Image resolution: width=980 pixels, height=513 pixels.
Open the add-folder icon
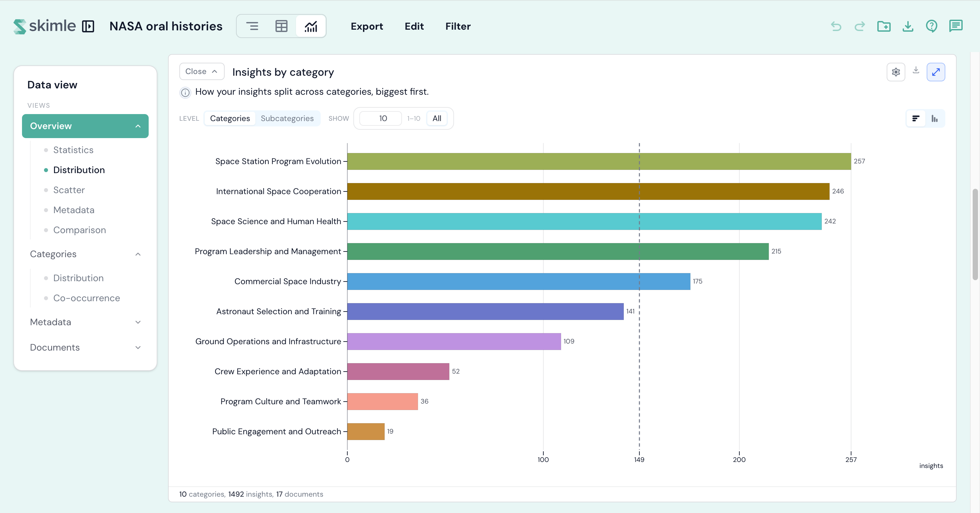click(883, 26)
